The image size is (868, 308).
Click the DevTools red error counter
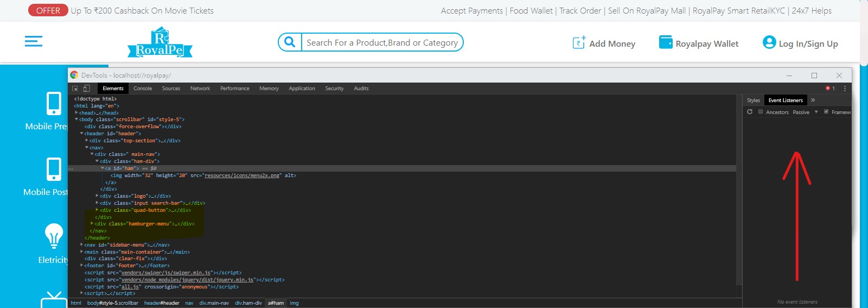tap(830, 88)
